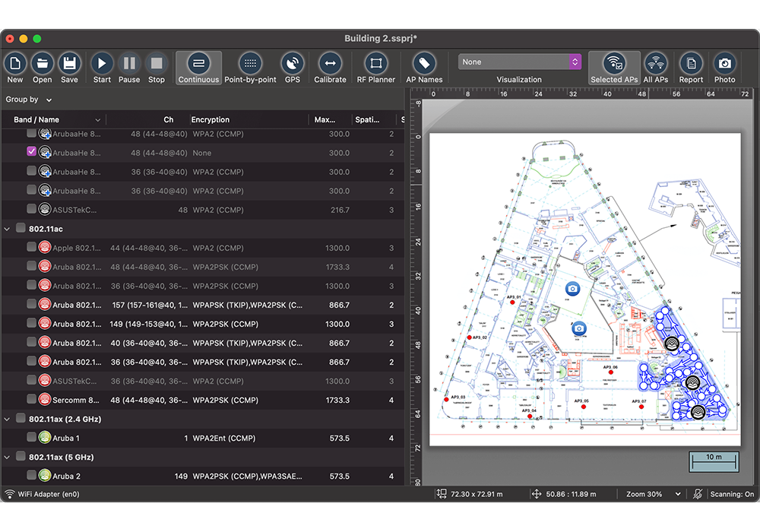This screenshot has width=760, height=532.
Task: Sort by the Spatial streams column header
Action: pyautogui.click(x=373, y=119)
